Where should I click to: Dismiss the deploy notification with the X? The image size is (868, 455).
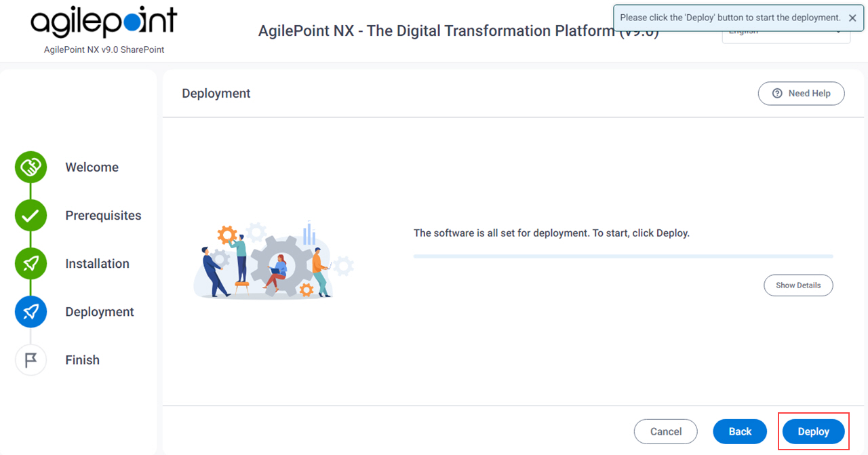(852, 18)
